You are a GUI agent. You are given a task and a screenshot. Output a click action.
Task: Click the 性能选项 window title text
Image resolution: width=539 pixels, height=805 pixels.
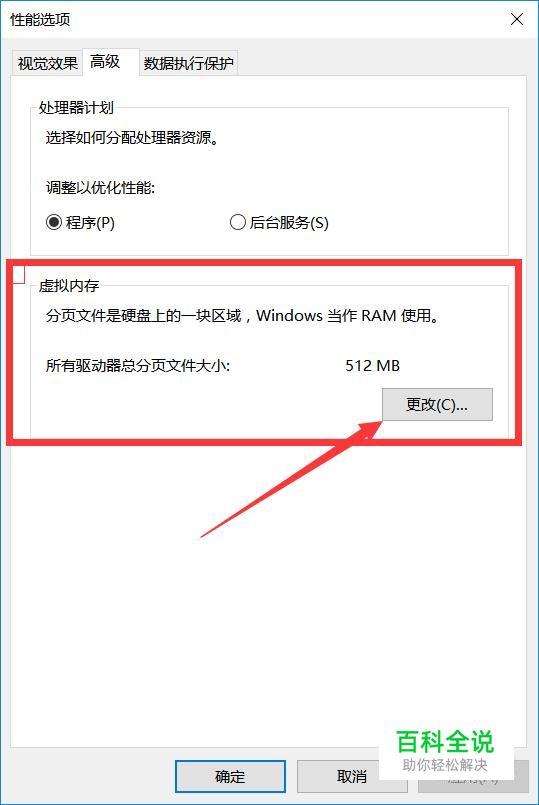(40, 20)
